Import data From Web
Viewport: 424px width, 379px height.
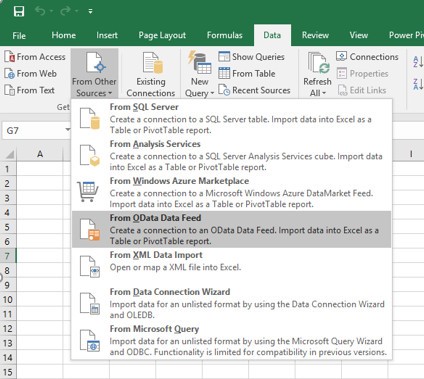pyautogui.click(x=30, y=74)
